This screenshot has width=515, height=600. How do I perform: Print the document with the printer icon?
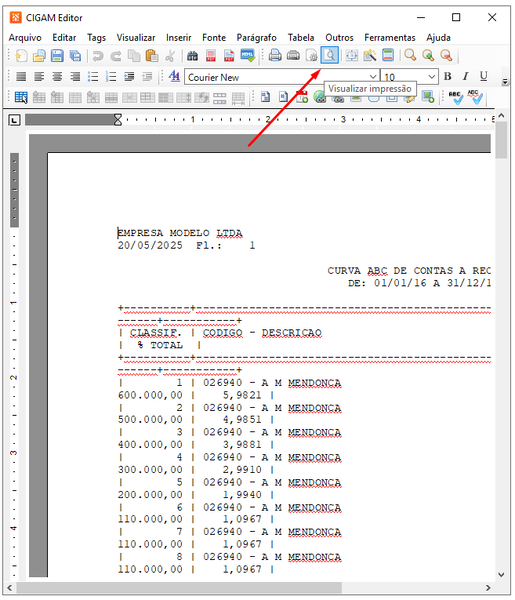tap(275, 55)
